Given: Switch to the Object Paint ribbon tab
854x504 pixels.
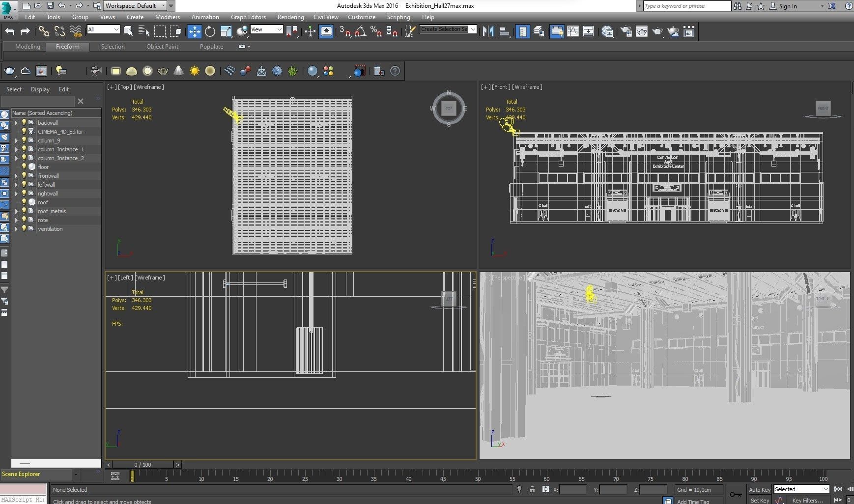Looking at the screenshot, I should click(x=162, y=47).
